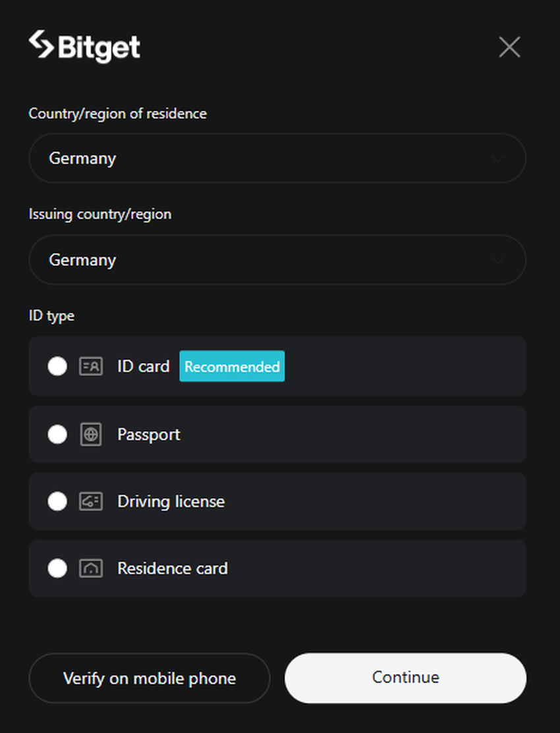Click the Residence card option label
The height and width of the screenshot is (733, 560).
173,568
